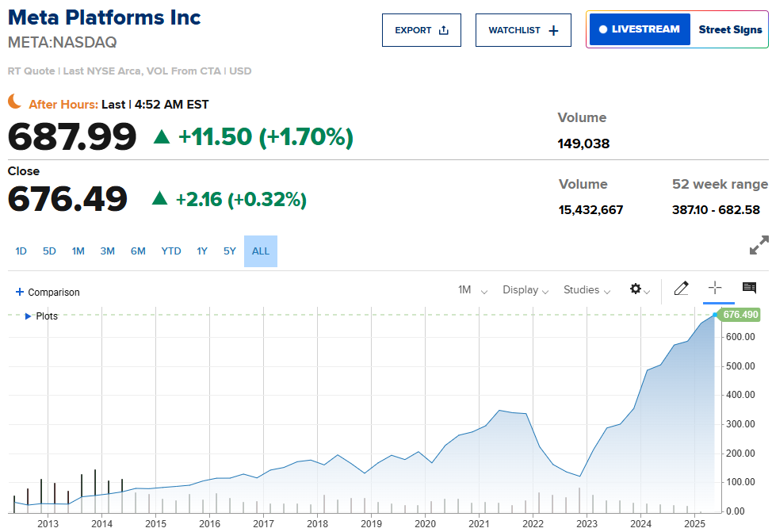Open the Street Signs link
The image size is (772, 532).
click(x=730, y=29)
